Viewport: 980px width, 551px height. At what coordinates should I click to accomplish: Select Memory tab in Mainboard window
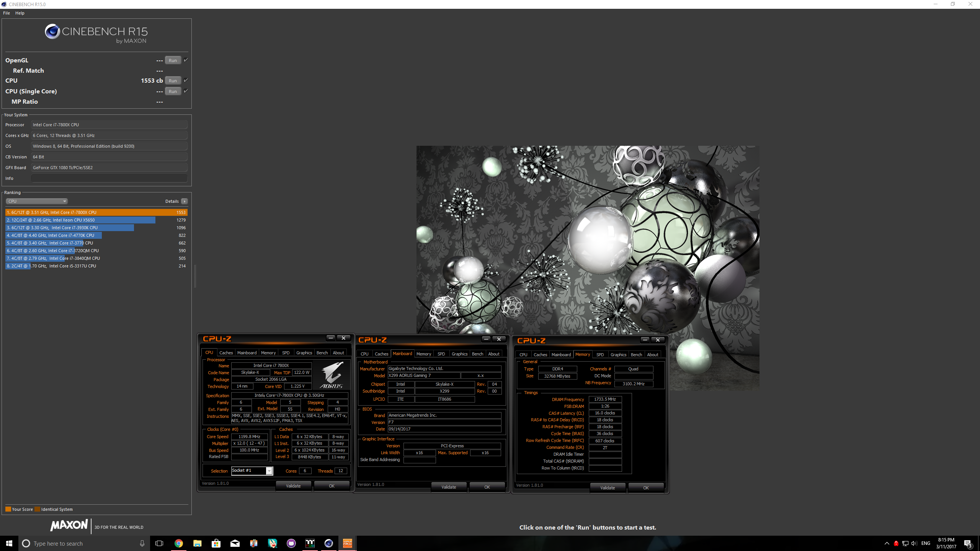point(424,354)
